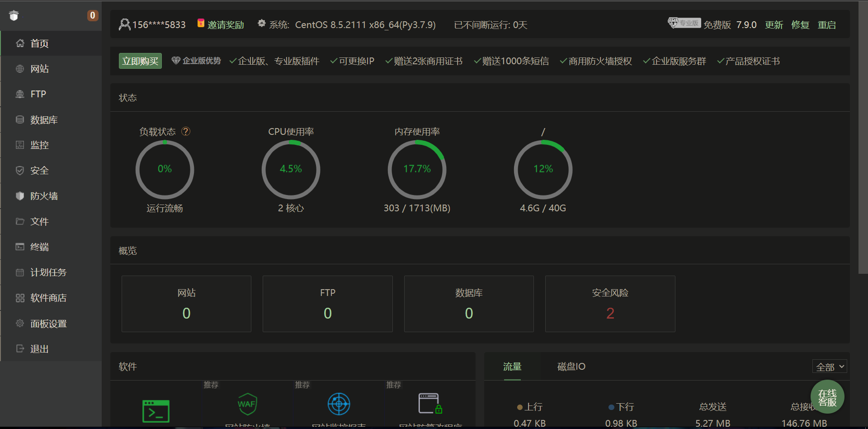
Task: Click the database icon beside 数据库
Action: tap(20, 120)
